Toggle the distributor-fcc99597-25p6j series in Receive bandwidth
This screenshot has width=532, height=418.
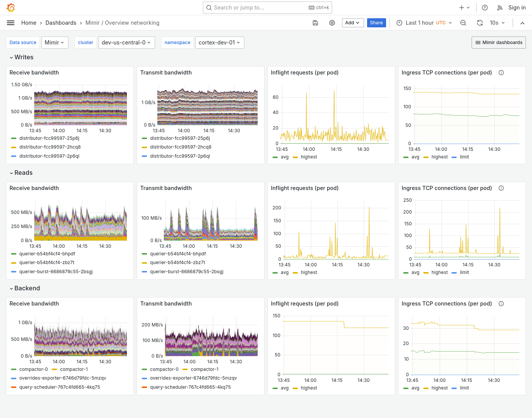point(50,138)
